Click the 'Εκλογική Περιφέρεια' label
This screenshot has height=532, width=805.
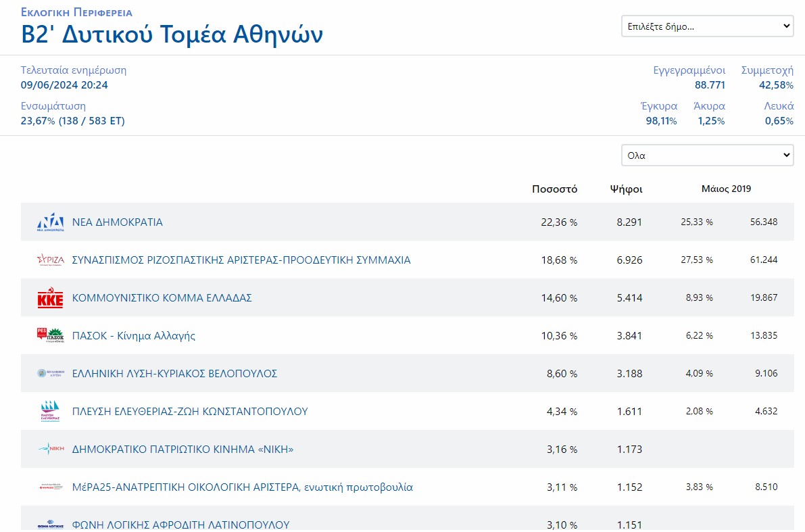[x=76, y=12]
